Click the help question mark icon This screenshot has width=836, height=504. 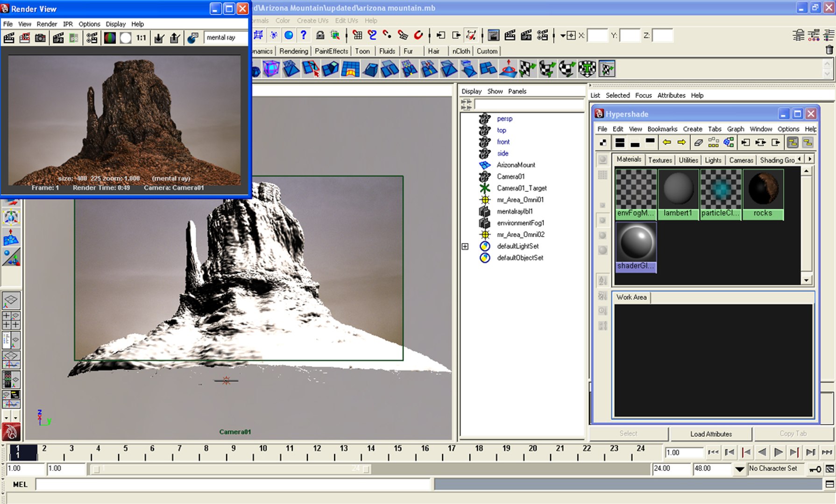(304, 35)
